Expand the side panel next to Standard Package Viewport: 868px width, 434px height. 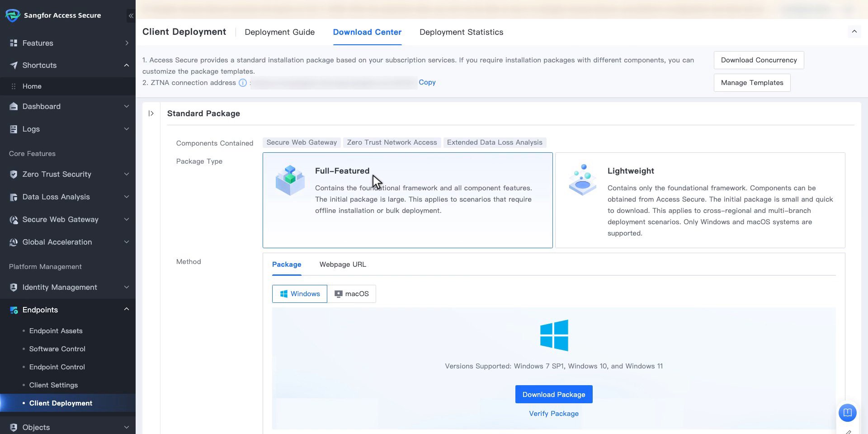pos(151,113)
